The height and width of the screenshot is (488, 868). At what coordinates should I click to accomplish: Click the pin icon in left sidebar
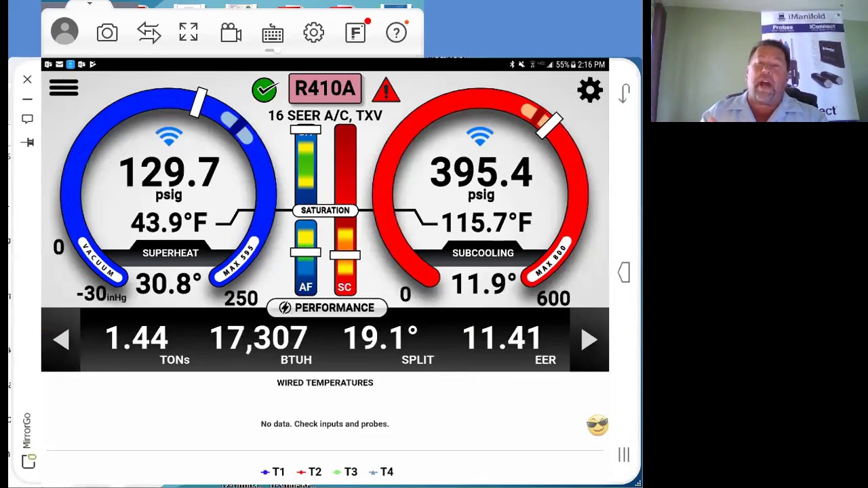click(27, 142)
